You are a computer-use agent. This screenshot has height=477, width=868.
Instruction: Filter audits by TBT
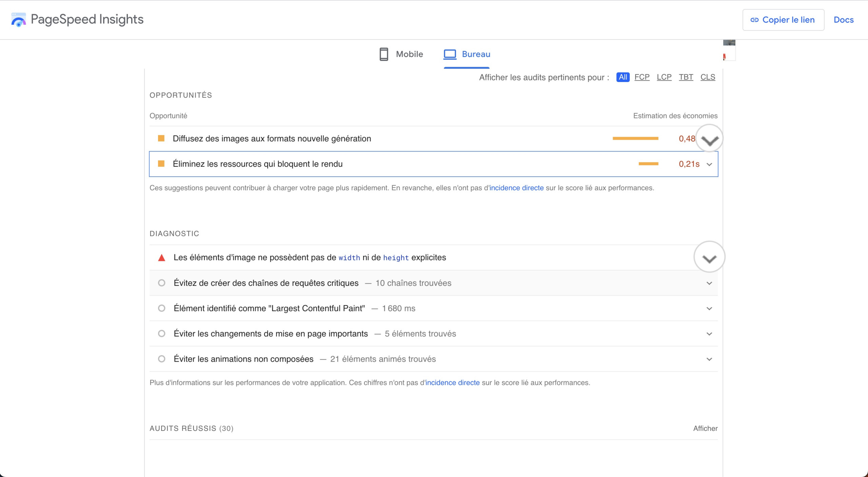tap(686, 77)
